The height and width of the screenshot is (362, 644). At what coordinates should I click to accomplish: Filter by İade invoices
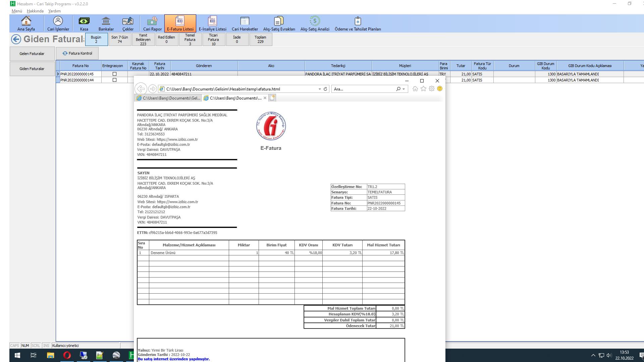237,40
